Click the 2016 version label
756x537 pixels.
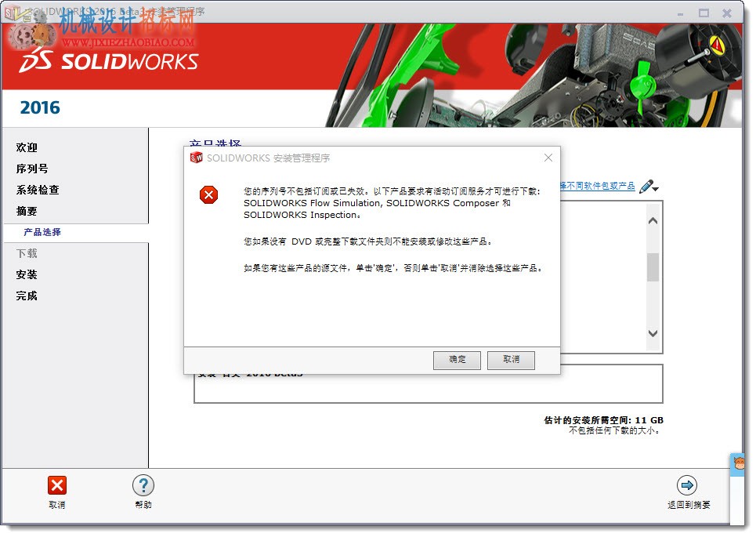pyautogui.click(x=40, y=107)
